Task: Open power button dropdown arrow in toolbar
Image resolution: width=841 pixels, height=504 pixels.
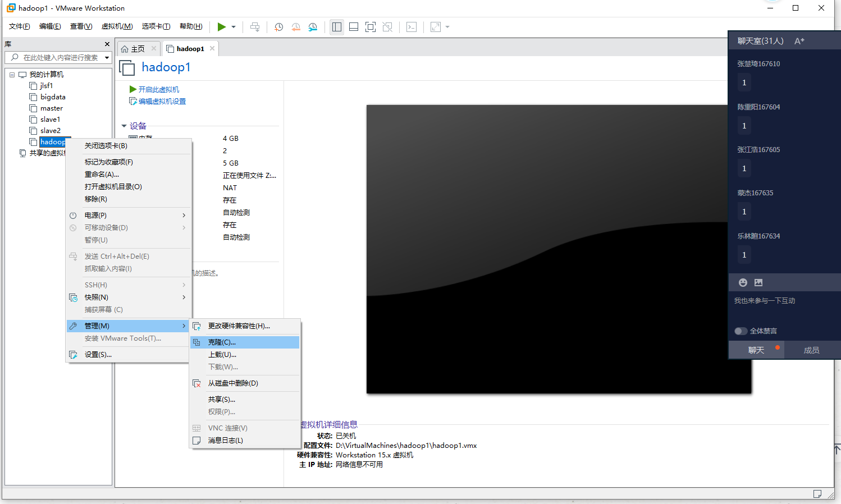Action: click(234, 27)
